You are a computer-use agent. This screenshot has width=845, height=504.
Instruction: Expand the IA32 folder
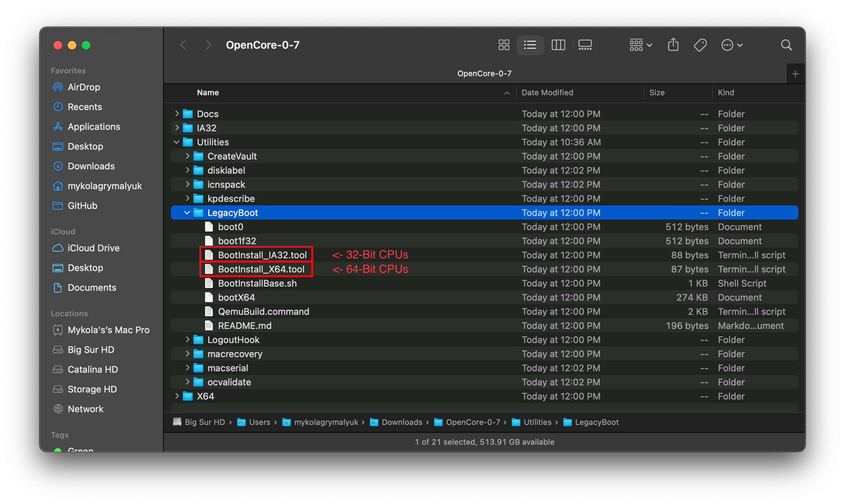tap(178, 128)
